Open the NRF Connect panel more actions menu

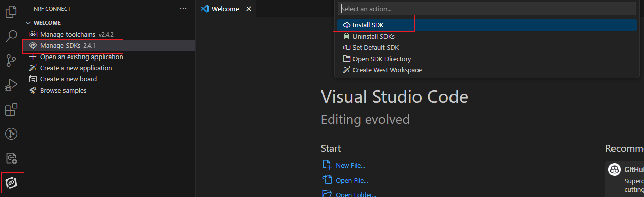tap(183, 9)
